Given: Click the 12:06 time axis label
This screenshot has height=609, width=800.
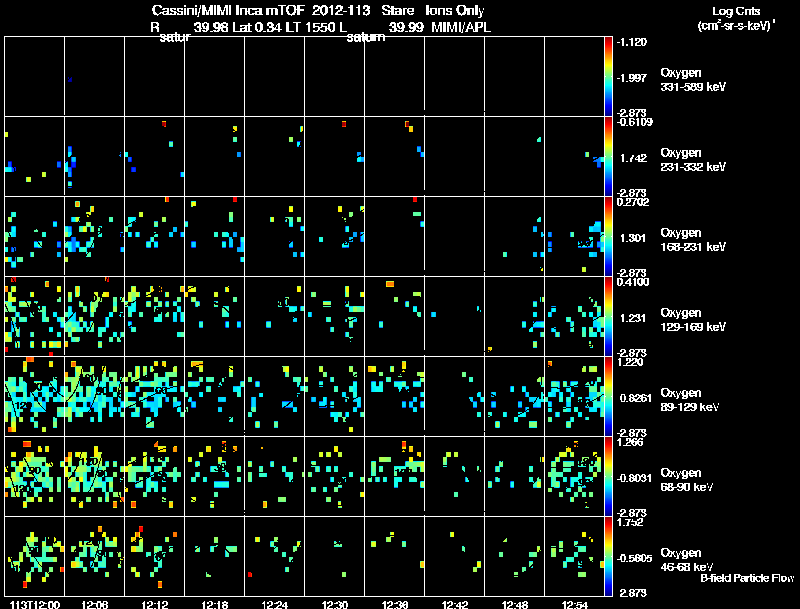Looking at the screenshot, I should pyautogui.click(x=94, y=604).
